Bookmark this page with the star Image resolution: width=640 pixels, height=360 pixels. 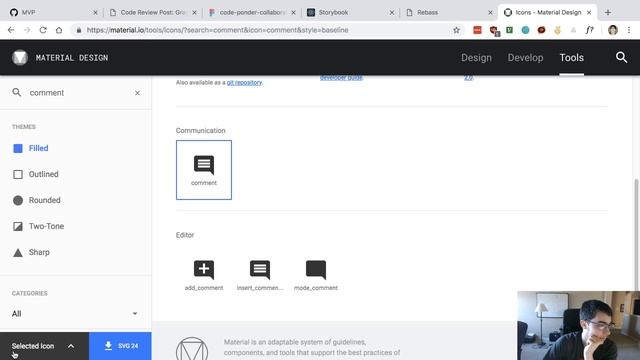[x=456, y=30]
